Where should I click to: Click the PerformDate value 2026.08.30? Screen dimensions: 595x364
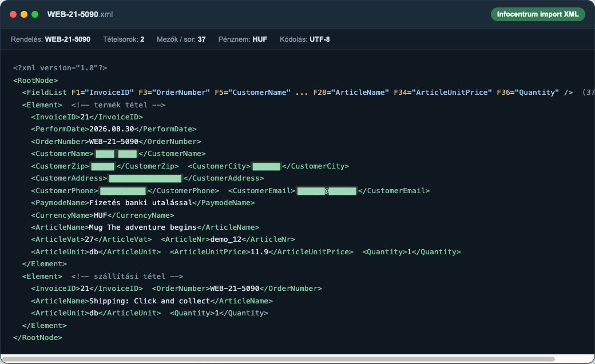click(112, 129)
